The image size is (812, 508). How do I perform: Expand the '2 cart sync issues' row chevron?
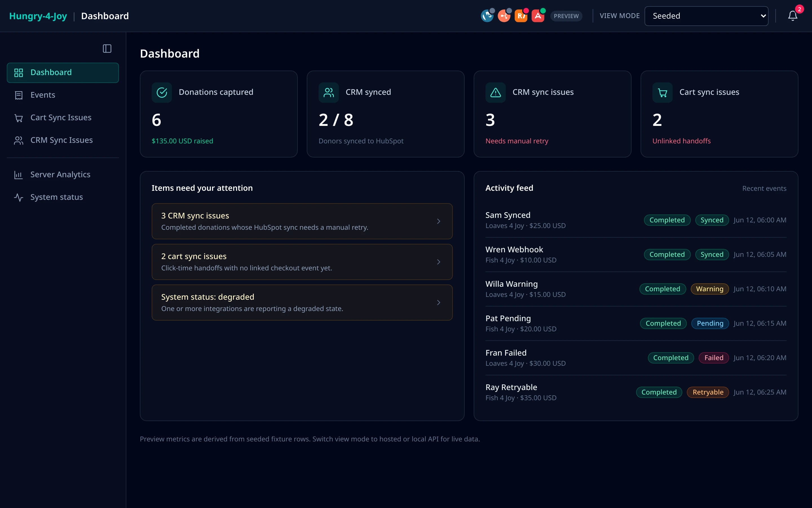pos(438,262)
